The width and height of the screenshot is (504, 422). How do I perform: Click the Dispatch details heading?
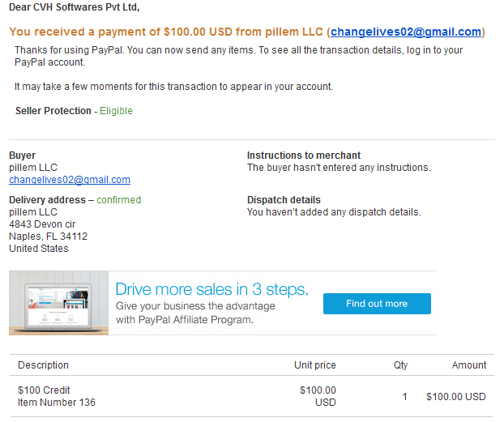pos(284,200)
